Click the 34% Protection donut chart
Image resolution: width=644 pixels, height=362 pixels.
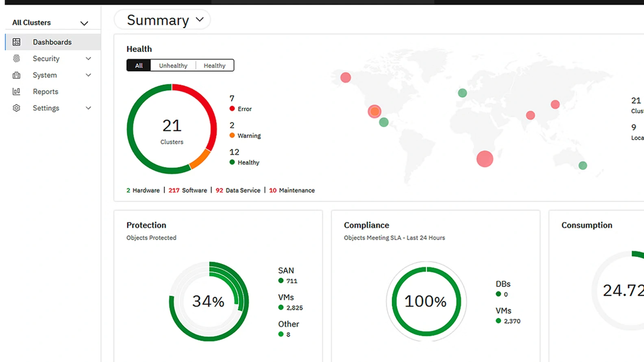click(x=208, y=301)
